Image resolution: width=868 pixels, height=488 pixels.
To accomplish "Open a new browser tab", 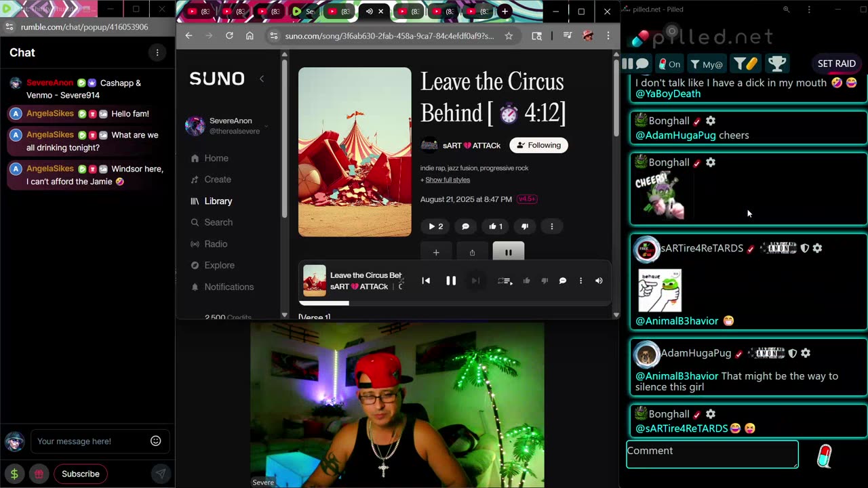I will click(505, 12).
